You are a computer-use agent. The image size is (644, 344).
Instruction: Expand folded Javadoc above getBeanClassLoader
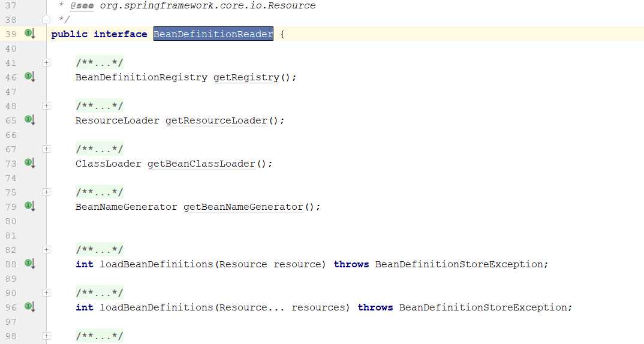click(46, 149)
